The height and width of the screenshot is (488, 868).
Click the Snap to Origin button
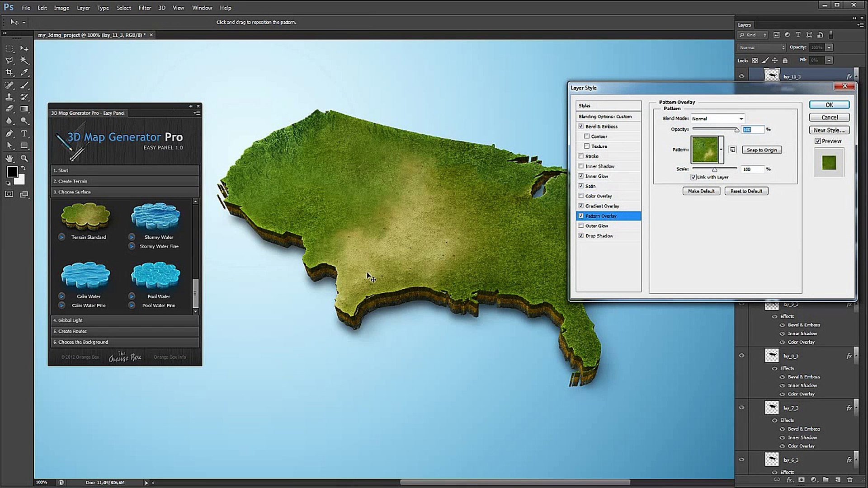761,150
